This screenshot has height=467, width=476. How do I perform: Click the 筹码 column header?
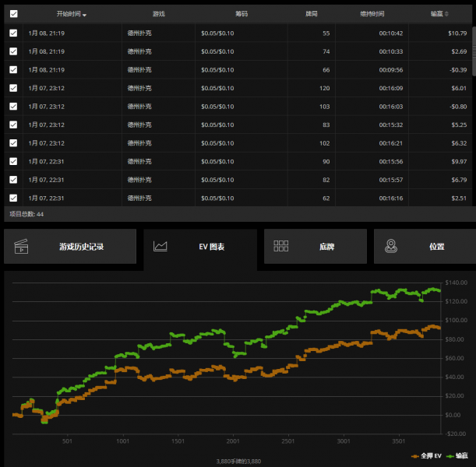click(x=242, y=13)
